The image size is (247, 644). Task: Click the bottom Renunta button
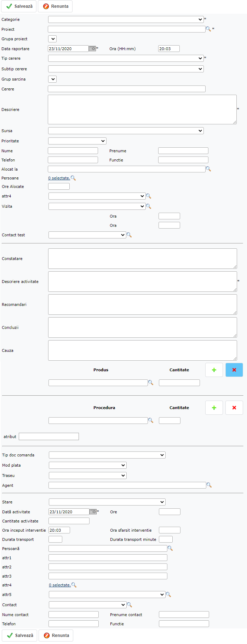pyautogui.click(x=56, y=635)
